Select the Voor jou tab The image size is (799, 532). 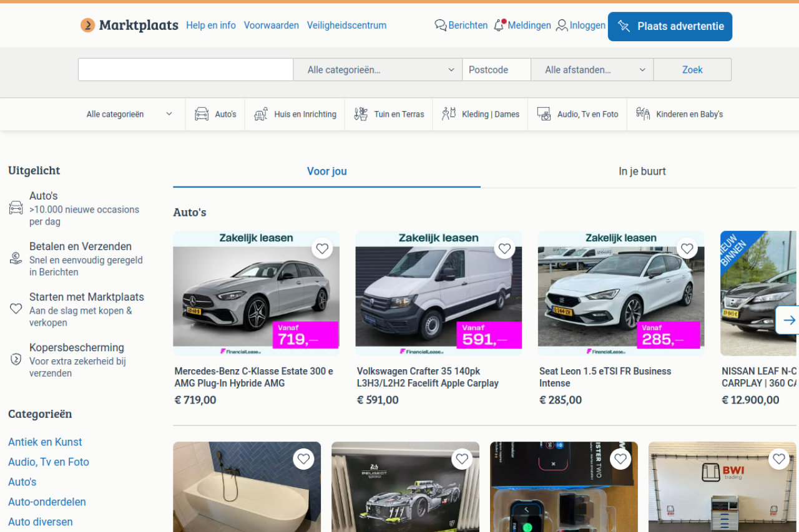tap(326, 172)
